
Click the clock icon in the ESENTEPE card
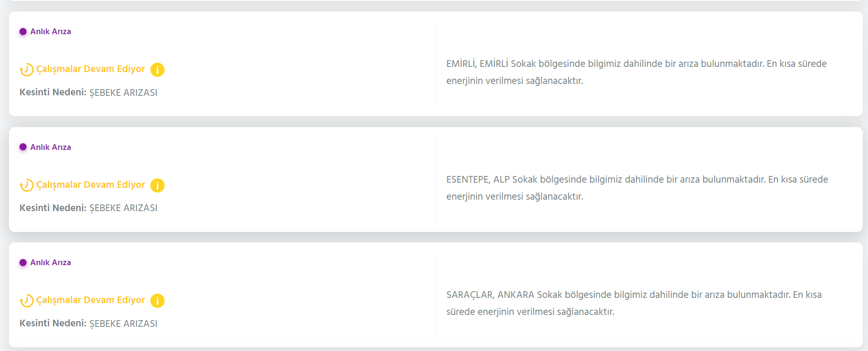[x=27, y=185]
